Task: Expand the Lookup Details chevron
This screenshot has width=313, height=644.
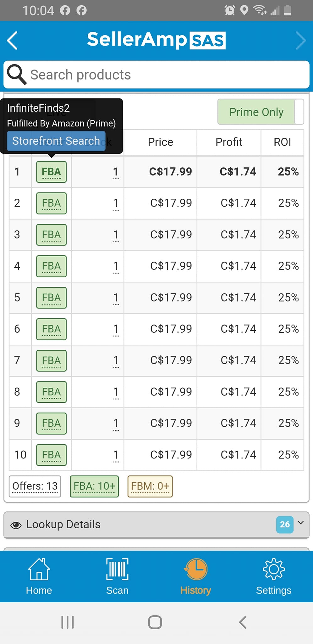Action: click(301, 523)
